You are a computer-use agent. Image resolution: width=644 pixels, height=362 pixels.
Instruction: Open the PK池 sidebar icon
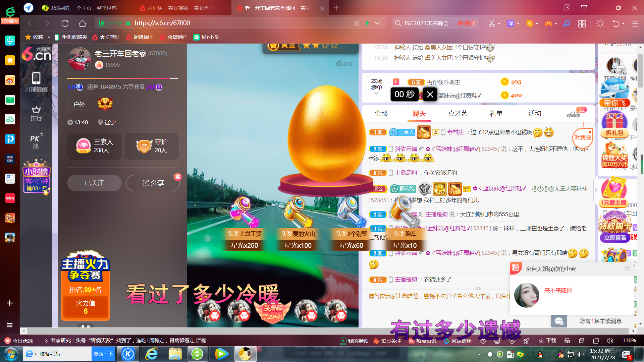point(36,141)
